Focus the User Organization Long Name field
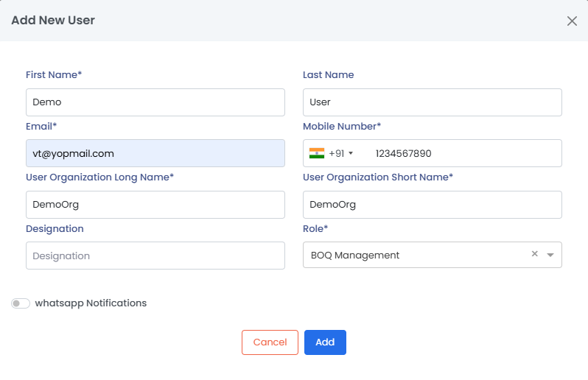This screenshot has width=588, height=380. point(155,205)
